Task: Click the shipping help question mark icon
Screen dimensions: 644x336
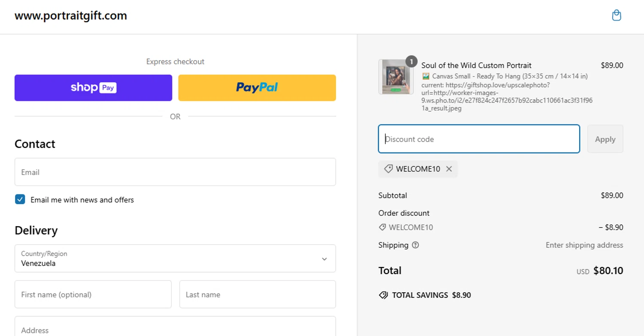Action: pyautogui.click(x=415, y=245)
